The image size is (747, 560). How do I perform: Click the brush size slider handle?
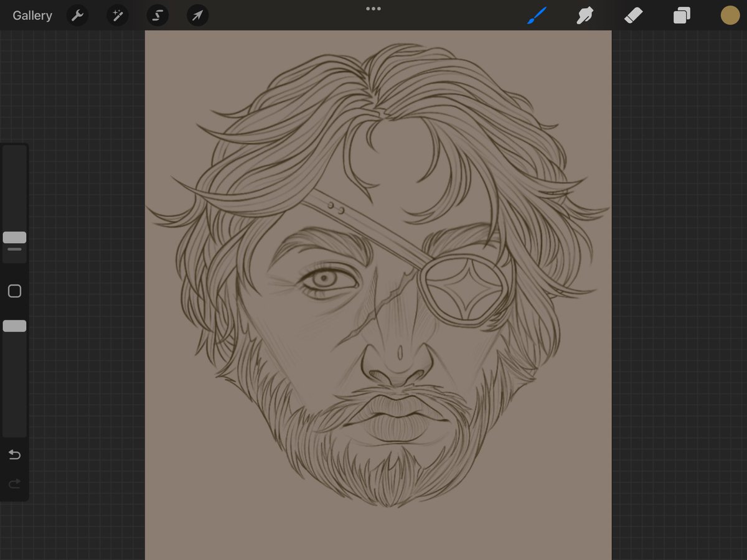pos(14,237)
